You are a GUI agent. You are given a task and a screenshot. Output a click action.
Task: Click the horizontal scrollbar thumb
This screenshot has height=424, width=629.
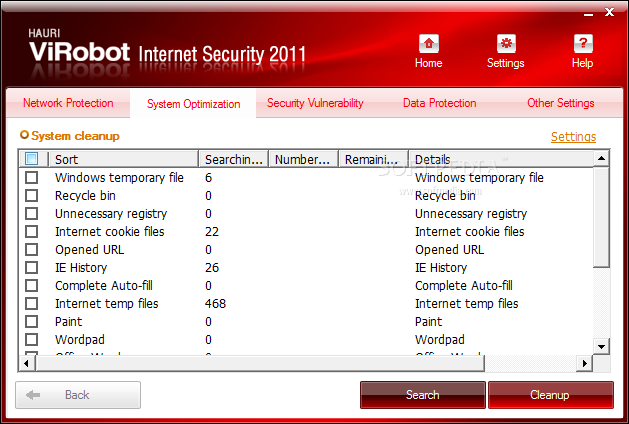click(x=260, y=363)
